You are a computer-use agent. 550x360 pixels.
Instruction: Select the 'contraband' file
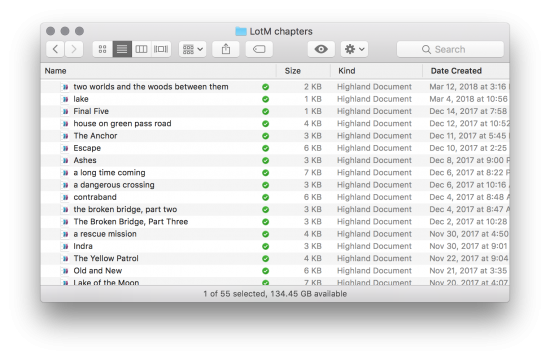tap(275, 197)
